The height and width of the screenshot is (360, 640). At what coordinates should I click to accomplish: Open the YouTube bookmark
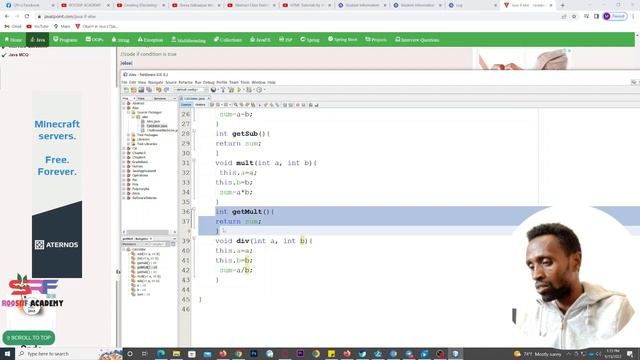click(37, 26)
